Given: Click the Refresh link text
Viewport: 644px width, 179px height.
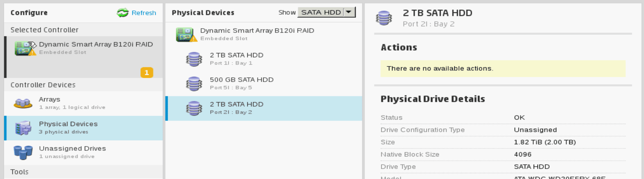Looking at the screenshot, I should [x=144, y=13].
